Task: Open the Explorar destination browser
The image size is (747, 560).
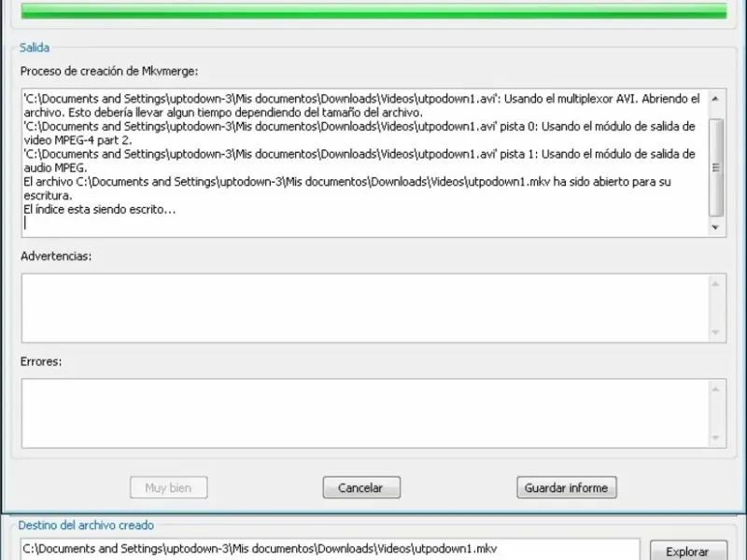Action: [688, 552]
